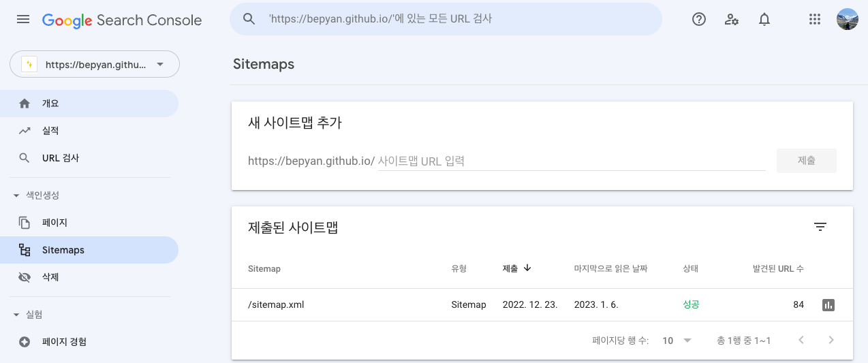The image size is (868, 363).
Task: Click the 제출 submit button
Action: pos(807,161)
